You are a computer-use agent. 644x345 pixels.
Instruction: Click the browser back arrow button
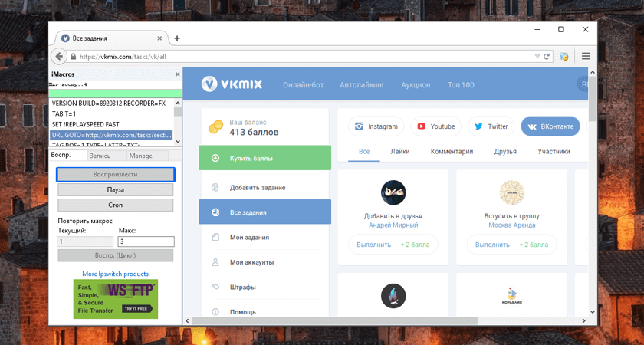(59, 57)
